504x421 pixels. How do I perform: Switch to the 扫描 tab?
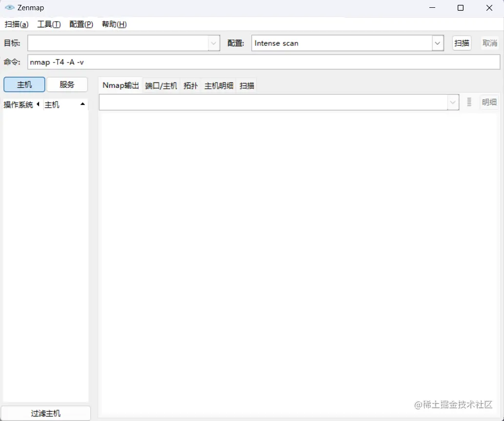click(246, 85)
